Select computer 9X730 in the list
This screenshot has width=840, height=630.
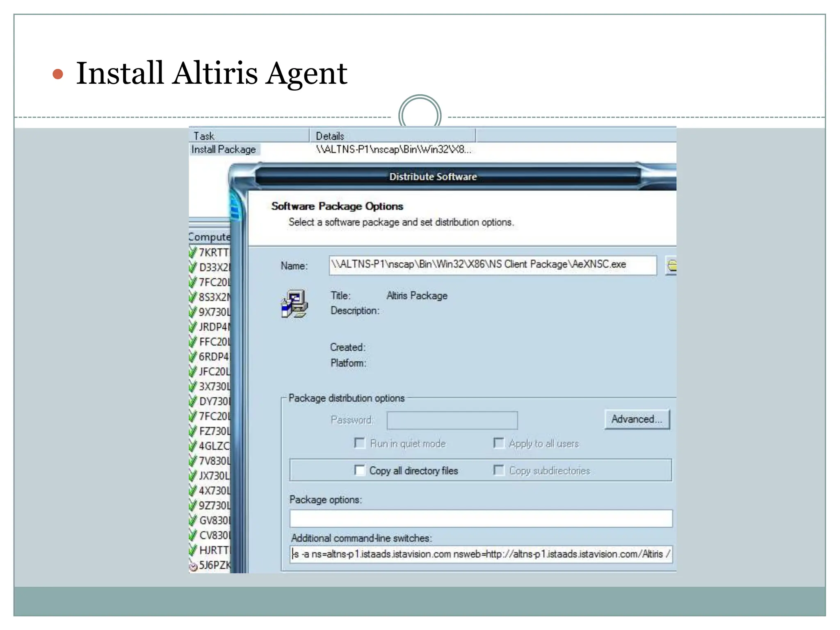coord(214,312)
